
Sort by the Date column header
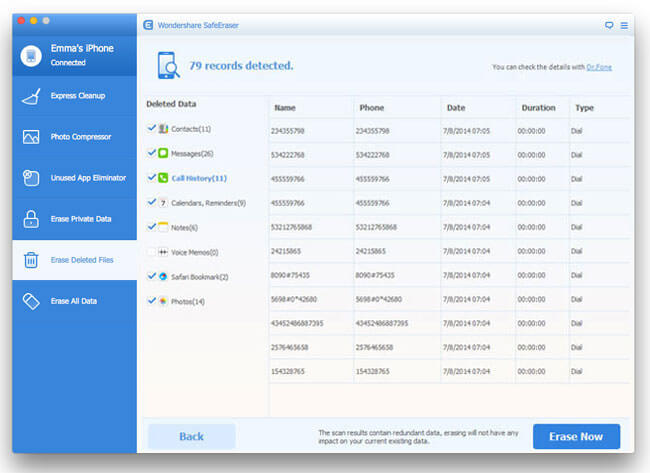click(456, 108)
